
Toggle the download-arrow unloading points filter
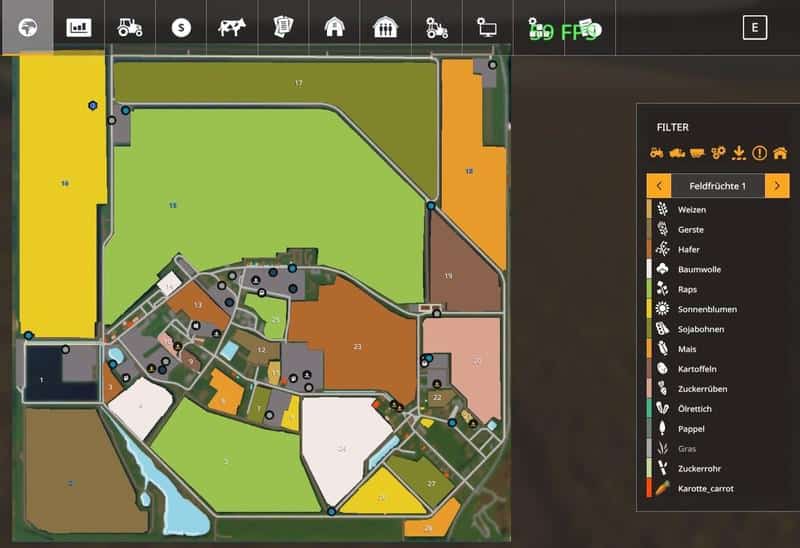tap(739, 153)
